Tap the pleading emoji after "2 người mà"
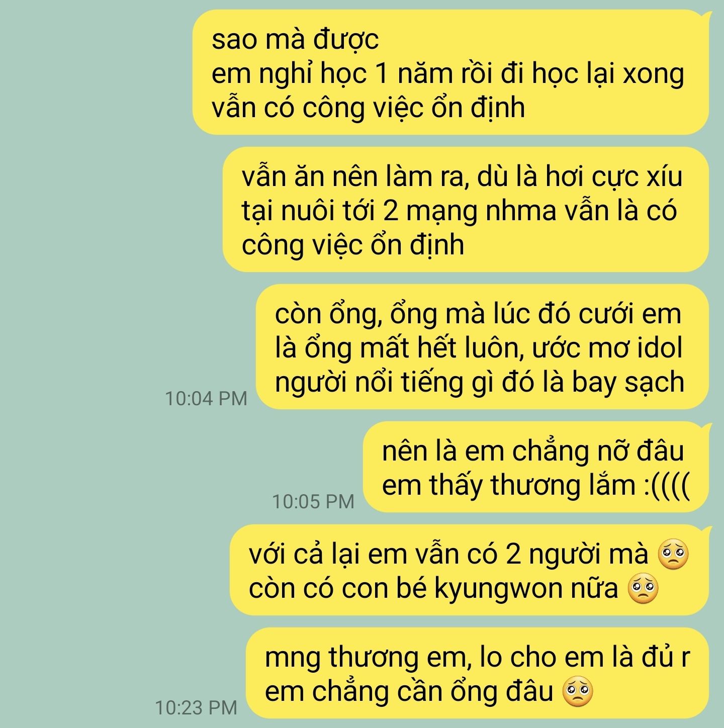 [x=674, y=554]
